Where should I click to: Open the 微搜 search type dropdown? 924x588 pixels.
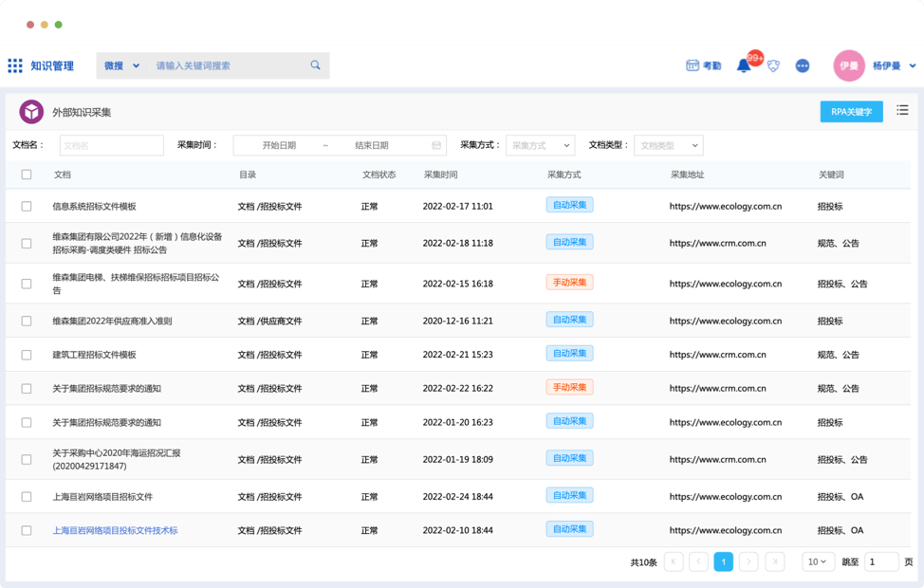pos(121,65)
